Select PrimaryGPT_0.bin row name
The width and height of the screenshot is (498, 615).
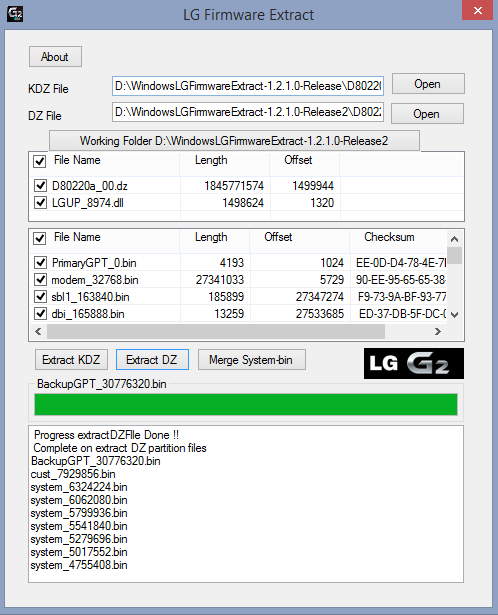(94, 263)
